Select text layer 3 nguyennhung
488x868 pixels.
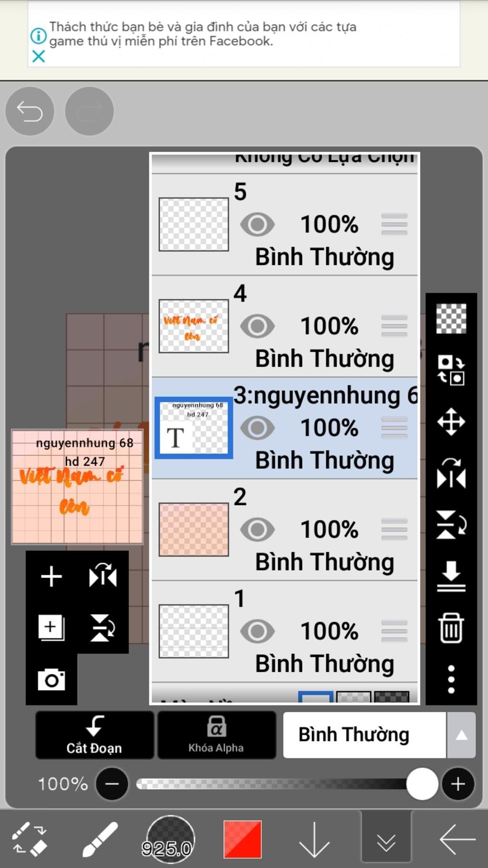tap(285, 428)
